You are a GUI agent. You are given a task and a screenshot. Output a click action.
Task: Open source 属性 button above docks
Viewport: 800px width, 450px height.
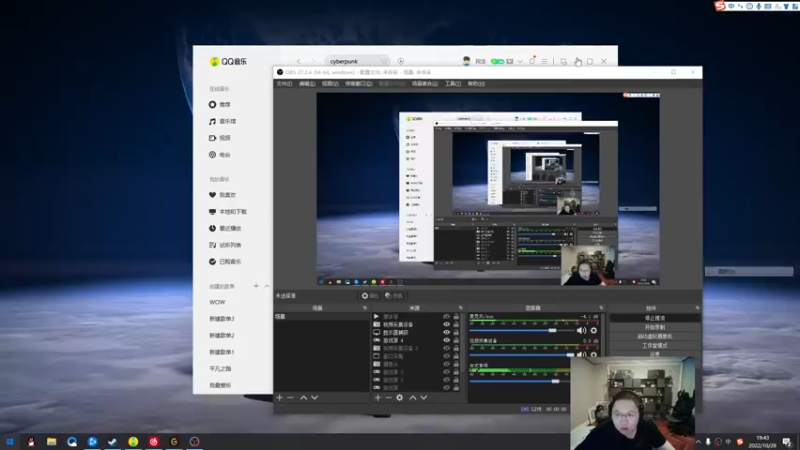(x=370, y=296)
